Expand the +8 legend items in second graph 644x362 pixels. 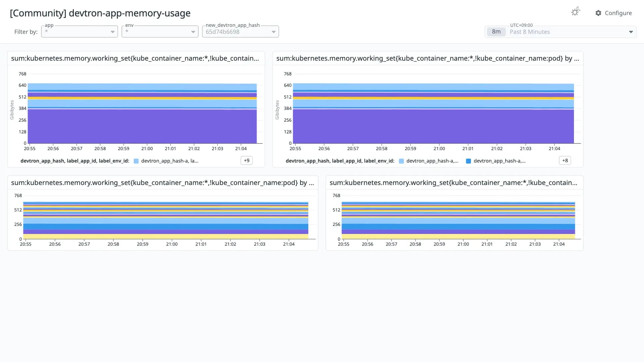click(x=565, y=161)
